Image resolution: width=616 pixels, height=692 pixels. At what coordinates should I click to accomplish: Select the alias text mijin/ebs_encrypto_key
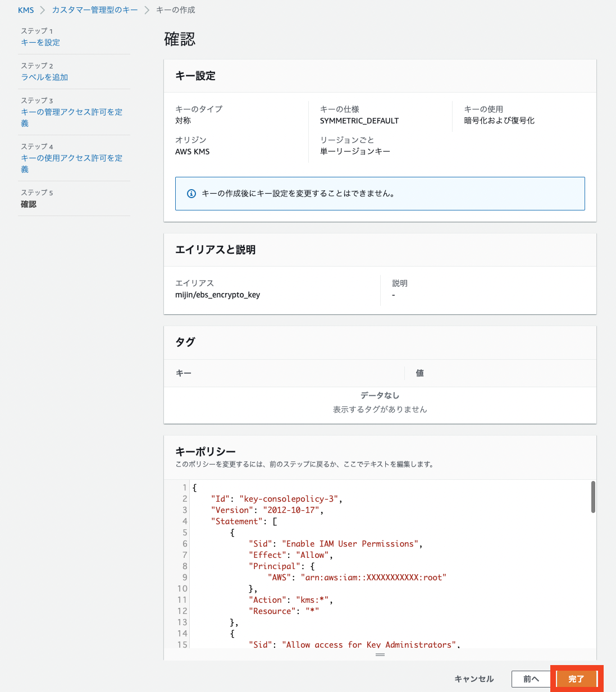[217, 295]
